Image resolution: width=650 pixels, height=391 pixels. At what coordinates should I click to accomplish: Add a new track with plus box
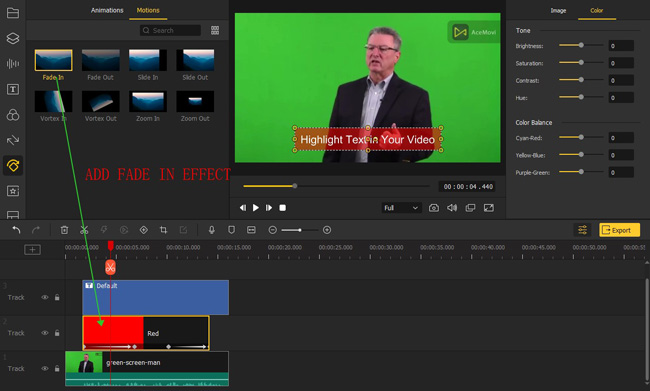[x=32, y=250]
